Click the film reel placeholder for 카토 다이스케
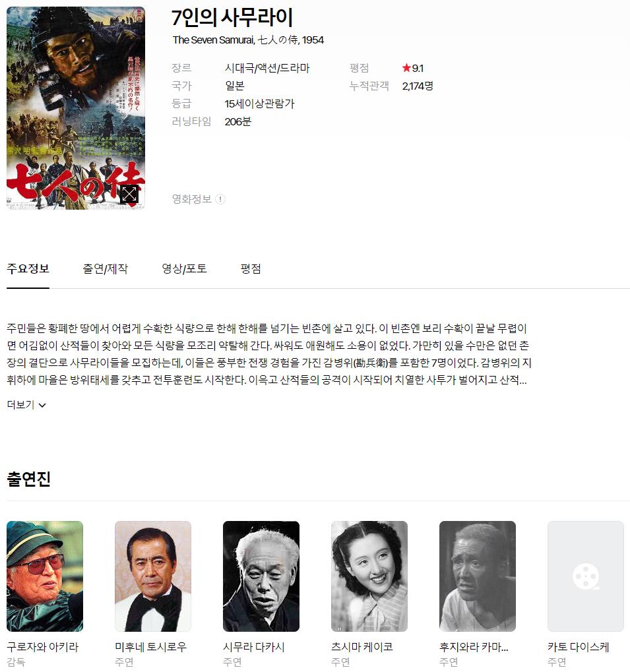The image size is (630, 672). [x=585, y=576]
